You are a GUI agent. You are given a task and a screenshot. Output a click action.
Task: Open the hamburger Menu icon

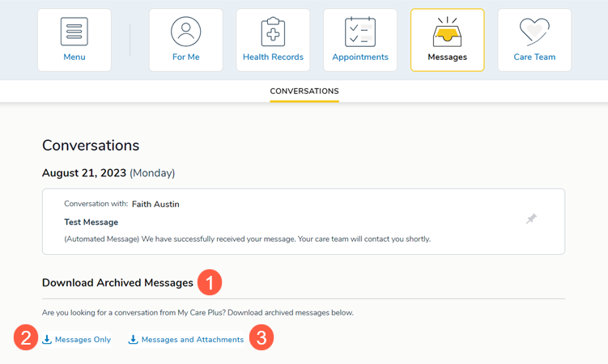(x=74, y=32)
